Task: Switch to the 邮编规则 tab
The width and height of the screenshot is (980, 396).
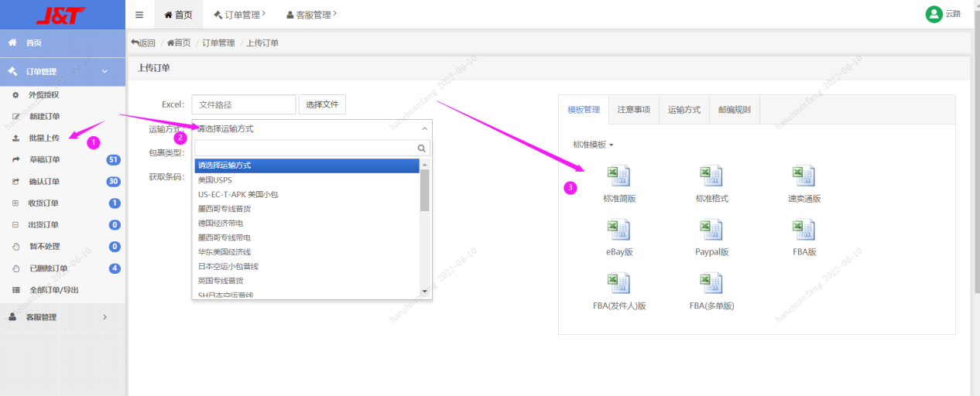Action: pos(735,110)
